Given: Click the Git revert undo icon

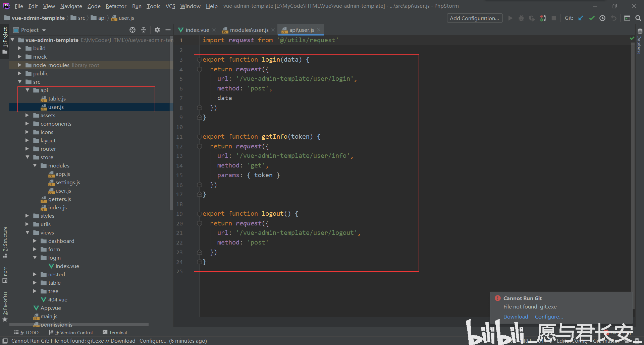Looking at the screenshot, I should pyautogui.click(x=613, y=18).
